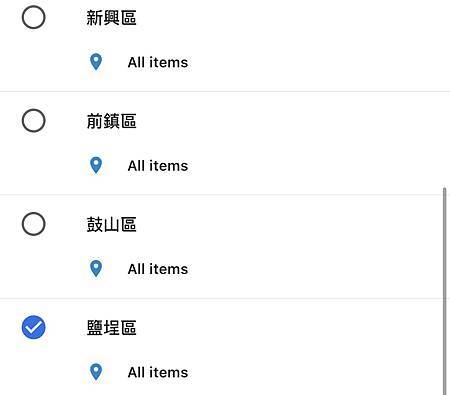
Task: Click the map pin icon under 鼓山區
Action: click(x=96, y=269)
